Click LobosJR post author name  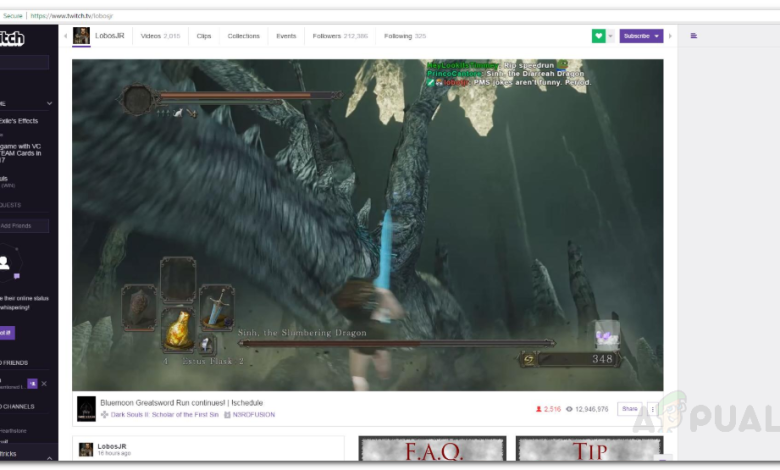click(x=112, y=446)
